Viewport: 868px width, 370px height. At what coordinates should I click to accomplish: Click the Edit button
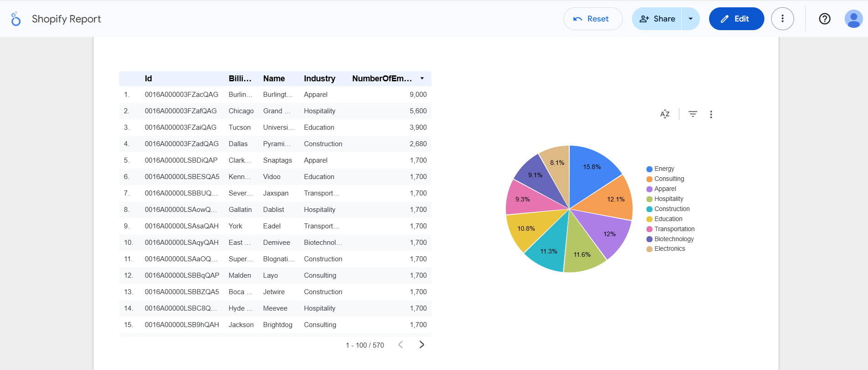[736, 19]
